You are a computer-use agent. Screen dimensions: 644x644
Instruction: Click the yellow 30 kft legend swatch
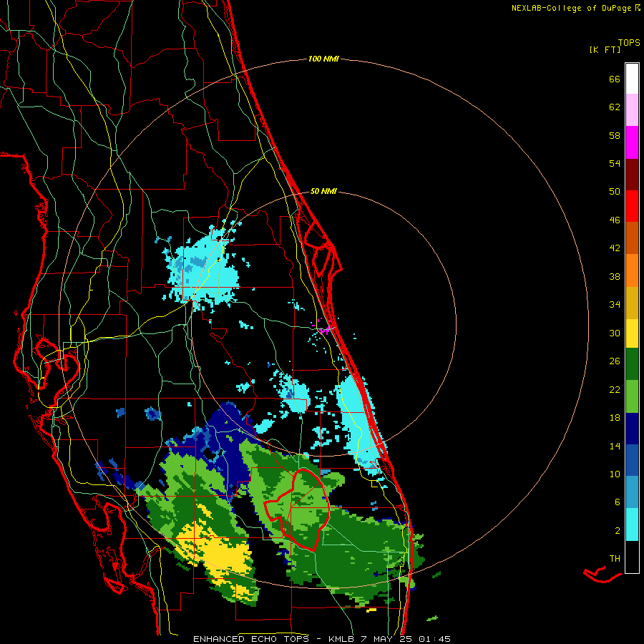(x=632, y=333)
